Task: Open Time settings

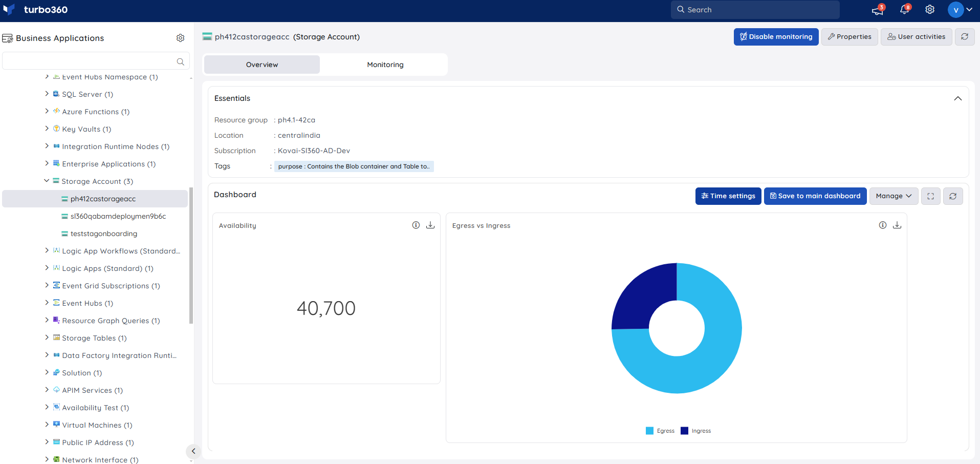Action: tap(728, 196)
